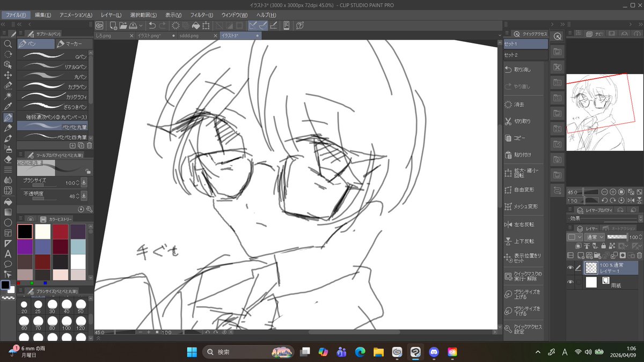644x362 pixels.
Task: Click the New canvas icon
Action: [113, 25]
